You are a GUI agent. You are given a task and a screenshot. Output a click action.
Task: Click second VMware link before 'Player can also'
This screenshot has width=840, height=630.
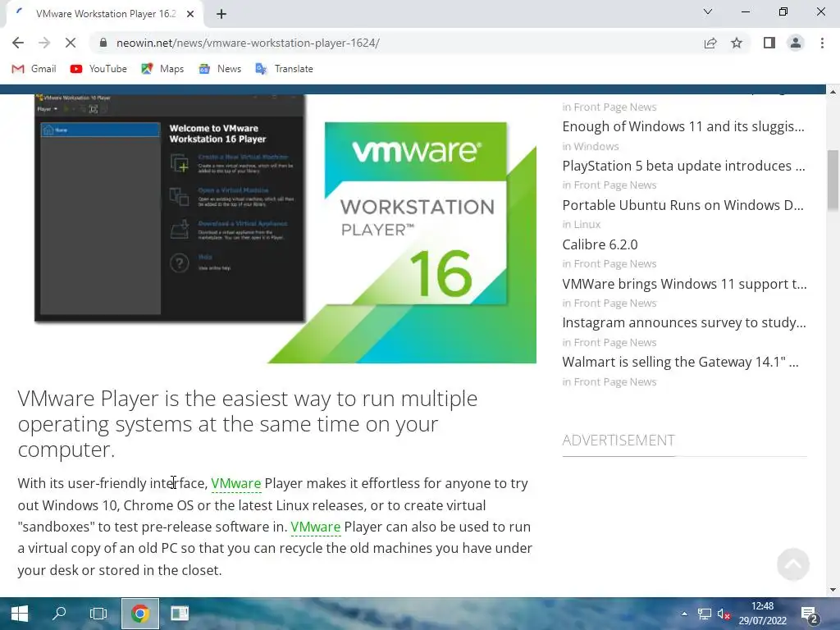(316, 527)
